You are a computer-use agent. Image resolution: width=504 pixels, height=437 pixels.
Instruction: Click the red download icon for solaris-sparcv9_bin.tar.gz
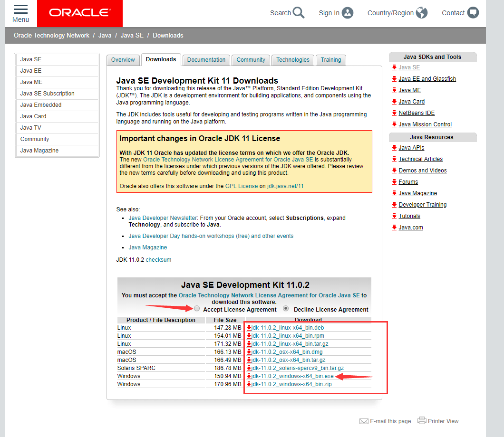pos(249,368)
